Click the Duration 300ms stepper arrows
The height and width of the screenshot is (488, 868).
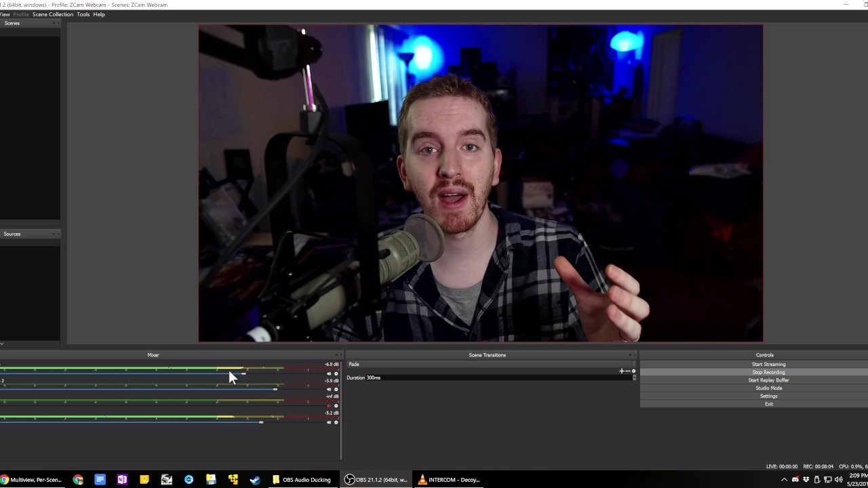pyautogui.click(x=634, y=378)
